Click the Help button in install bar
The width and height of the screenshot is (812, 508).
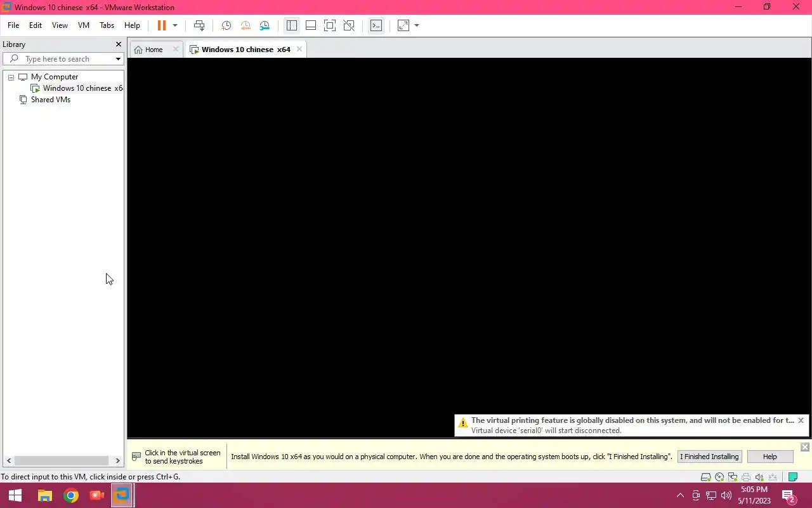769,457
